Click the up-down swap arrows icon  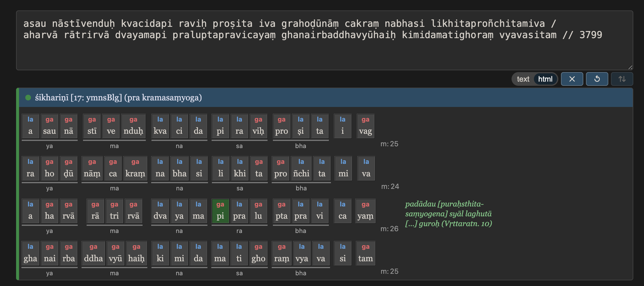tap(622, 79)
